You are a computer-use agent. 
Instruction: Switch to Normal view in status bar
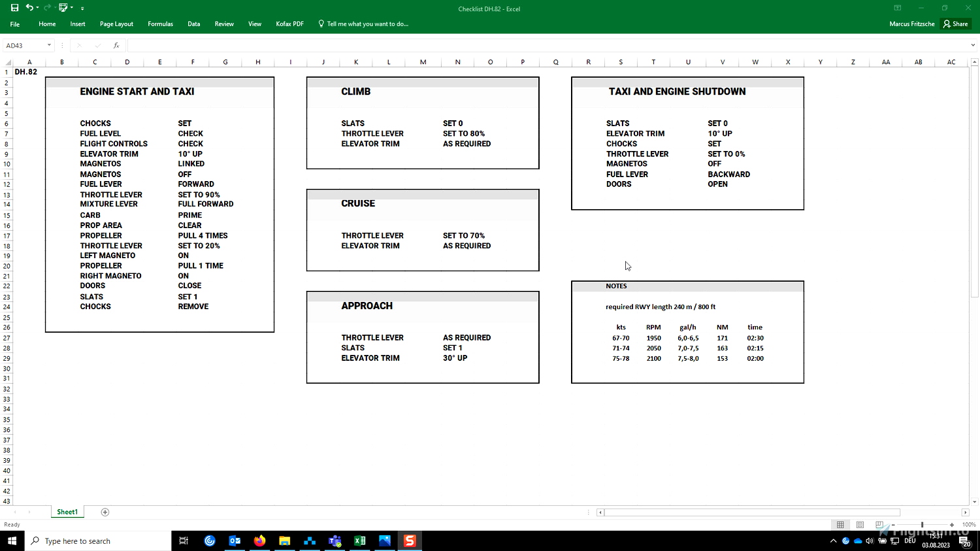point(840,524)
